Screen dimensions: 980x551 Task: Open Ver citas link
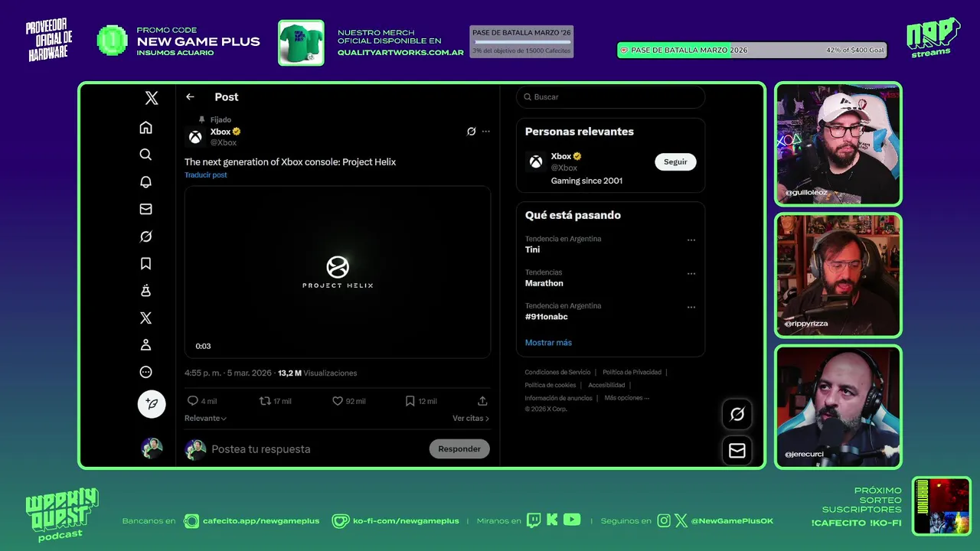coord(471,419)
